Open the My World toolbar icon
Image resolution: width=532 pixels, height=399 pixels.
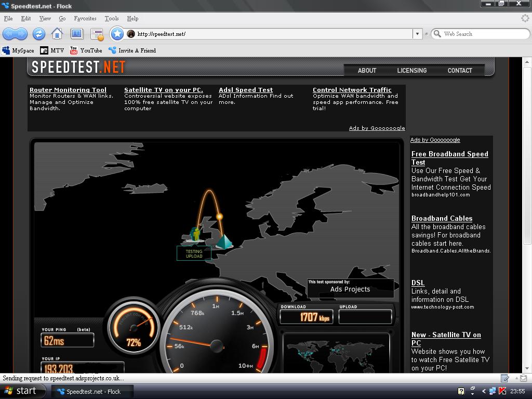(77, 34)
